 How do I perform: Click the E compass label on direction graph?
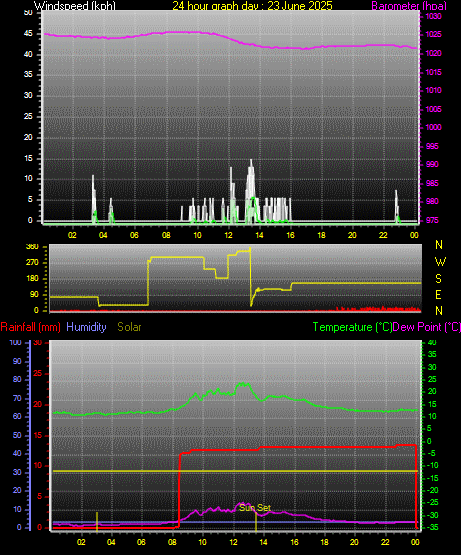click(438, 295)
